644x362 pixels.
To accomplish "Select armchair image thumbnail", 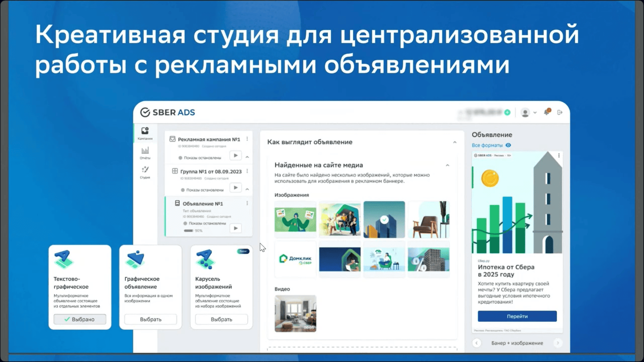I will click(429, 220).
